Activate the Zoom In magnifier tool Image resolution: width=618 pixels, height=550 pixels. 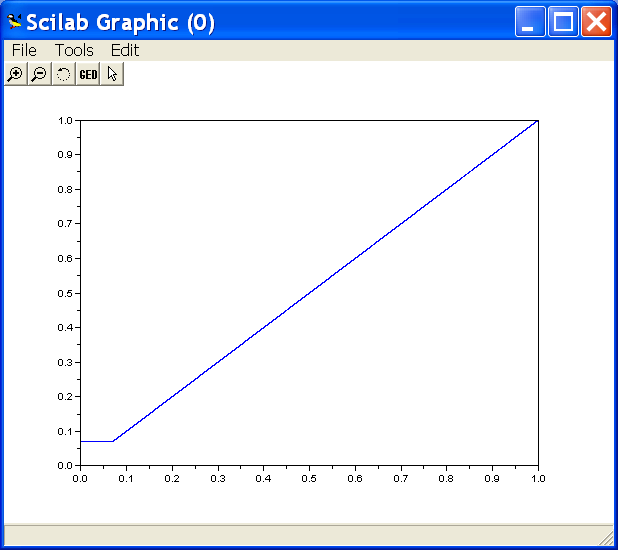(16, 74)
